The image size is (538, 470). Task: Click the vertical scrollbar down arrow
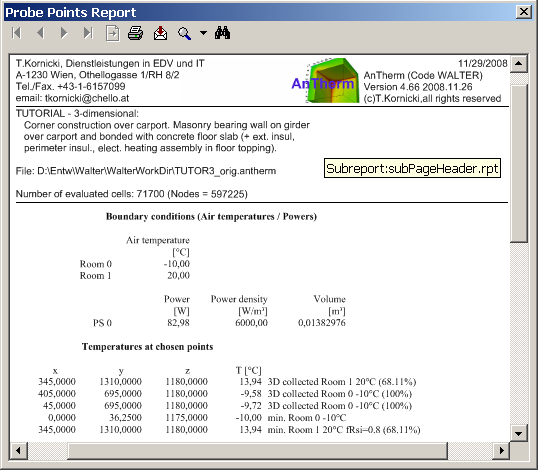[x=518, y=434]
